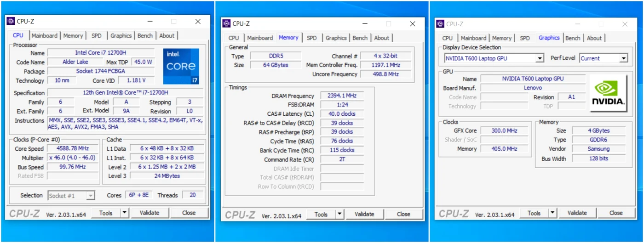
Task: Click the Board Manuf. value Lenovo
Action: (x=533, y=88)
